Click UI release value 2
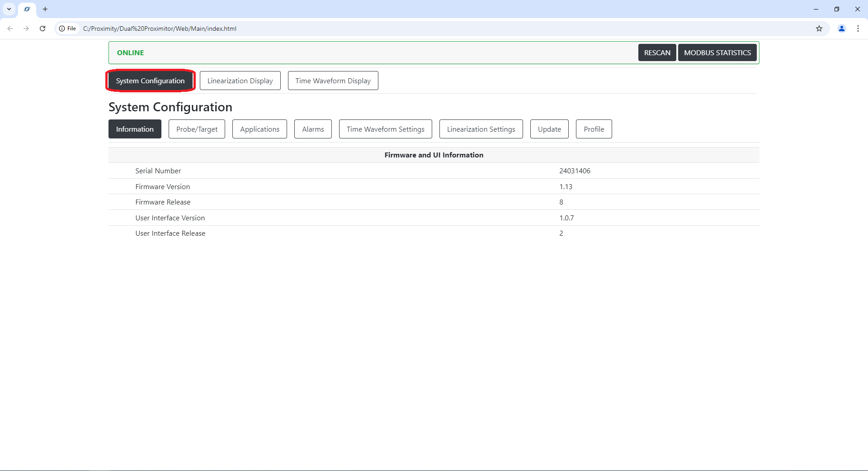The image size is (868, 471). point(561,233)
